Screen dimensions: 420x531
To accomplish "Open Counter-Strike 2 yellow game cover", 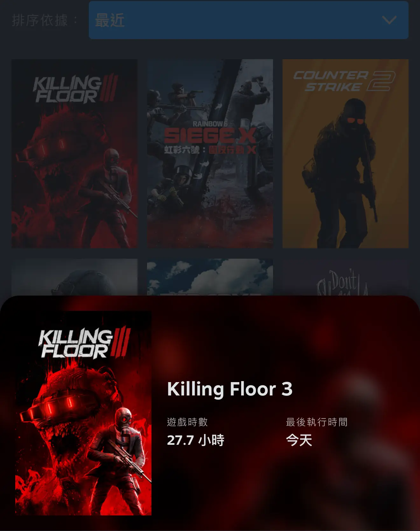I will point(346,153).
